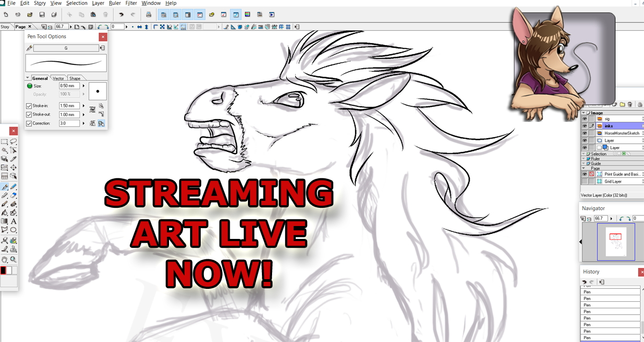Select the Text tool
This screenshot has width=644, height=342.
tap(13, 221)
